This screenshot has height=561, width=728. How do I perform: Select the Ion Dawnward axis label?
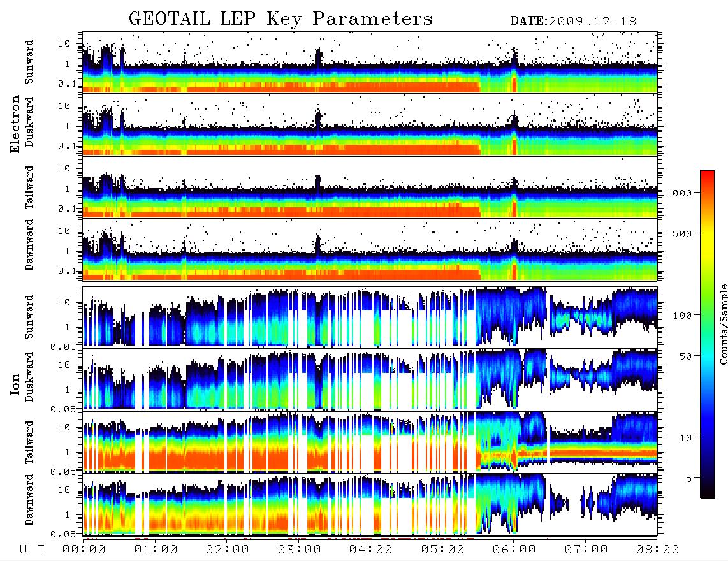(x=29, y=500)
